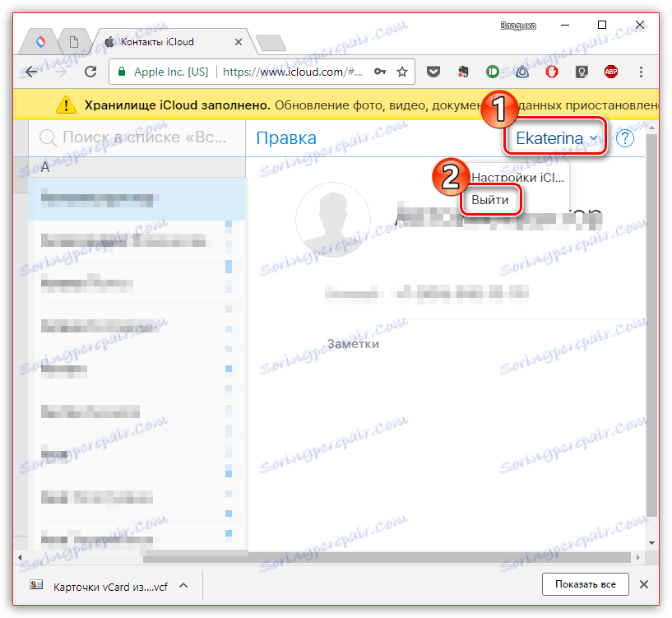The height and width of the screenshot is (618, 672).
Task: Reload the iCloud page
Action: tap(90, 72)
